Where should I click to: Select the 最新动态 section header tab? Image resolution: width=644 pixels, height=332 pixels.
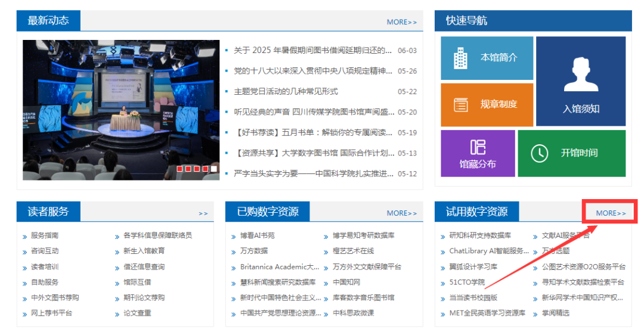tap(48, 21)
